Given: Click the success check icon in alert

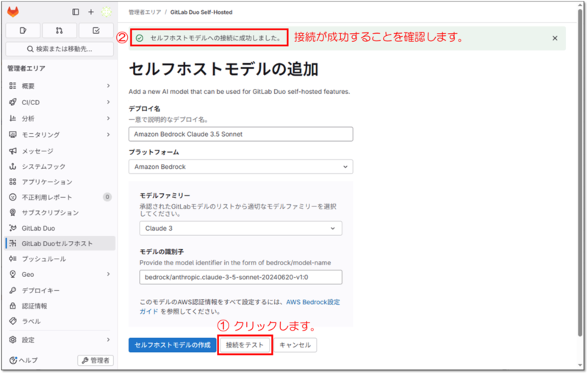Looking at the screenshot, I should (140, 38).
